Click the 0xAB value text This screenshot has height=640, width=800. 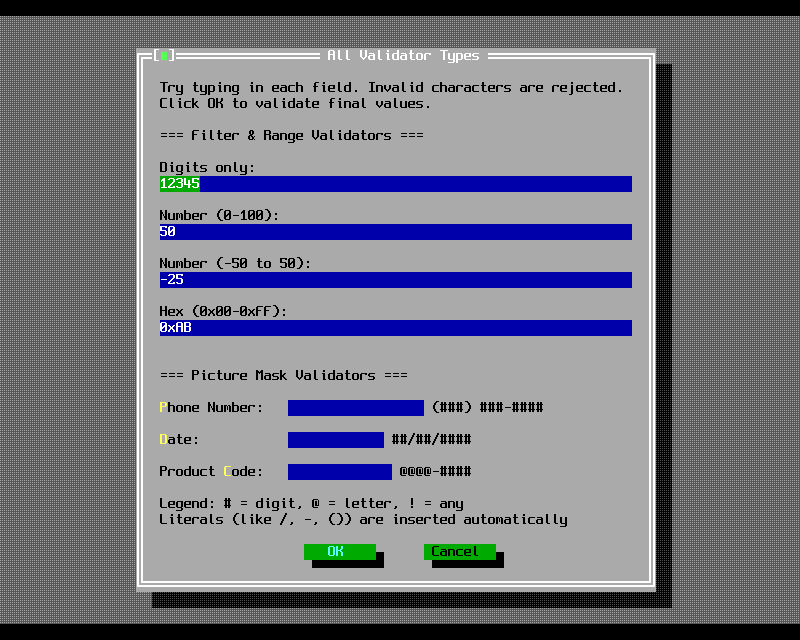[176, 328]
